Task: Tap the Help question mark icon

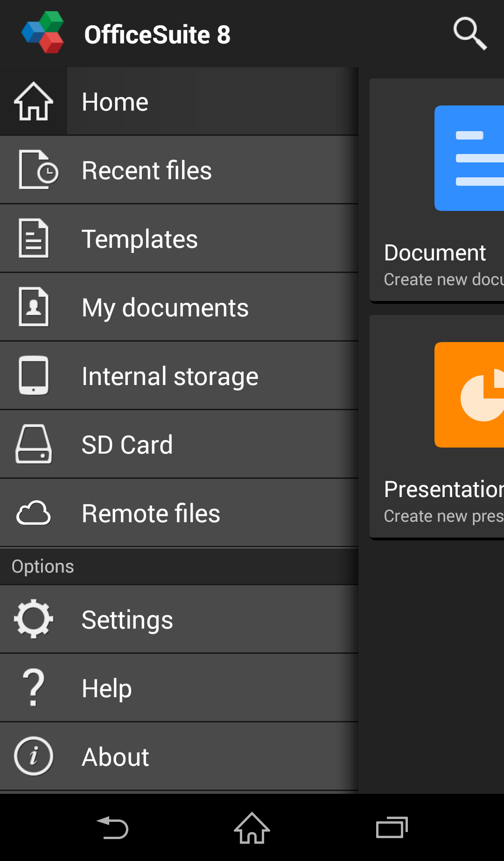Action: (x=34, y=687)
